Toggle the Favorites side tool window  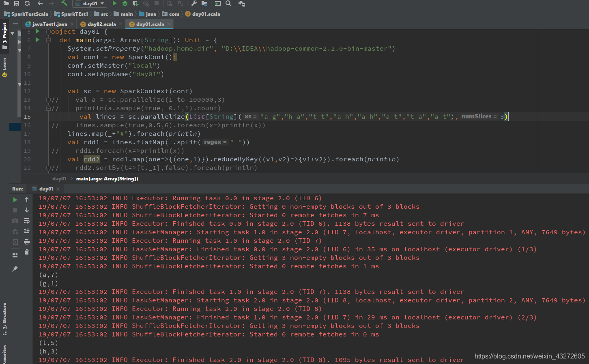(4, 354)
